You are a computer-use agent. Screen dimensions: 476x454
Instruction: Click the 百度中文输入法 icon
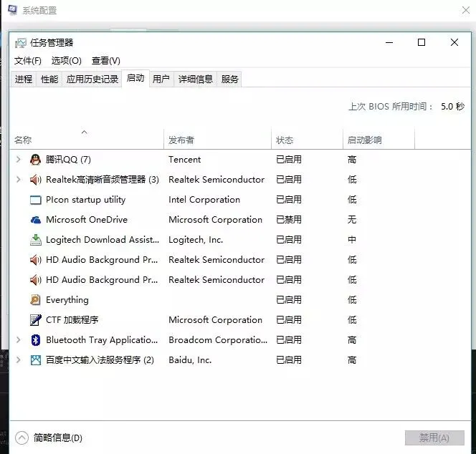point(36,360)
